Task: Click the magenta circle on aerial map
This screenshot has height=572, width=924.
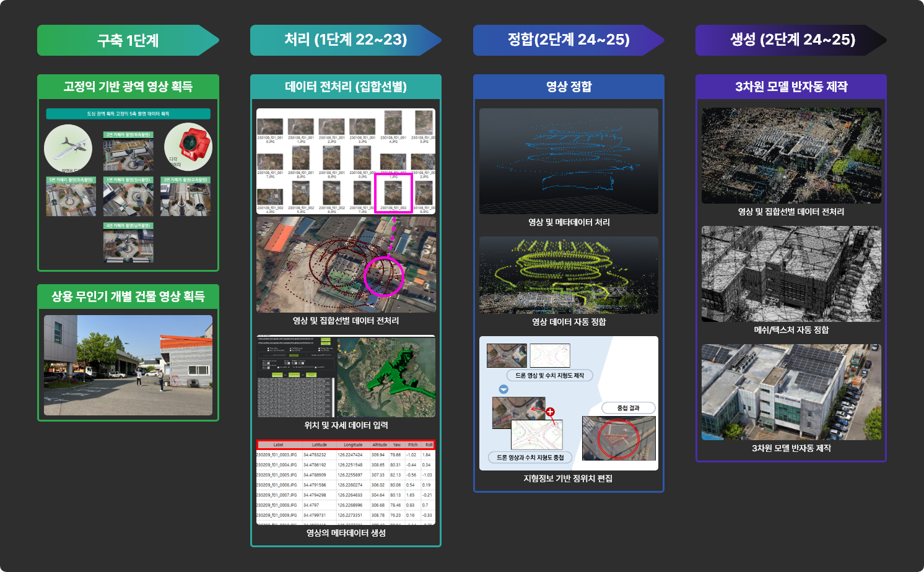Action: point(384,277)
